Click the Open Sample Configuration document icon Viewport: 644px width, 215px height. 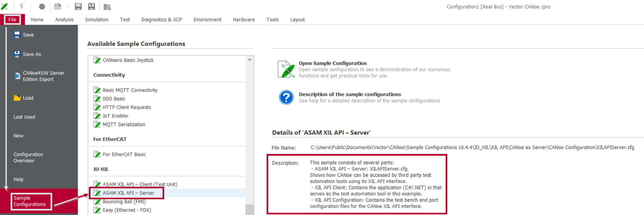286,69
